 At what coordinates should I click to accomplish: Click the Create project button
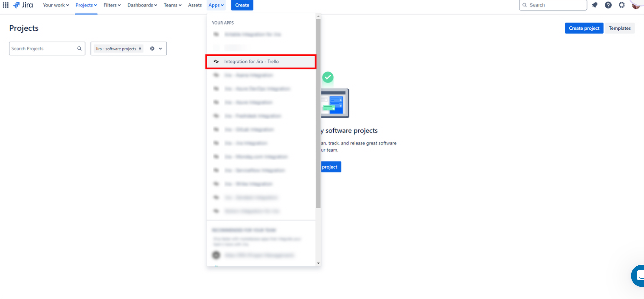(x=584, y=28)
